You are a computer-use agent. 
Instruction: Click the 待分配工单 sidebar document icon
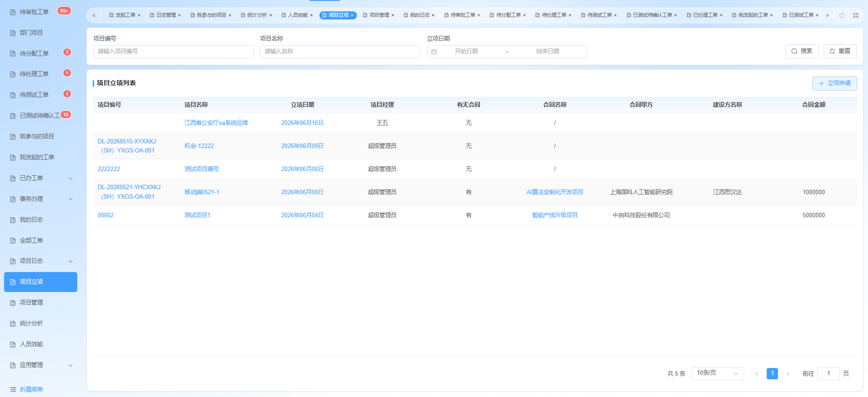pyautogui.click(x=13, y=54)
